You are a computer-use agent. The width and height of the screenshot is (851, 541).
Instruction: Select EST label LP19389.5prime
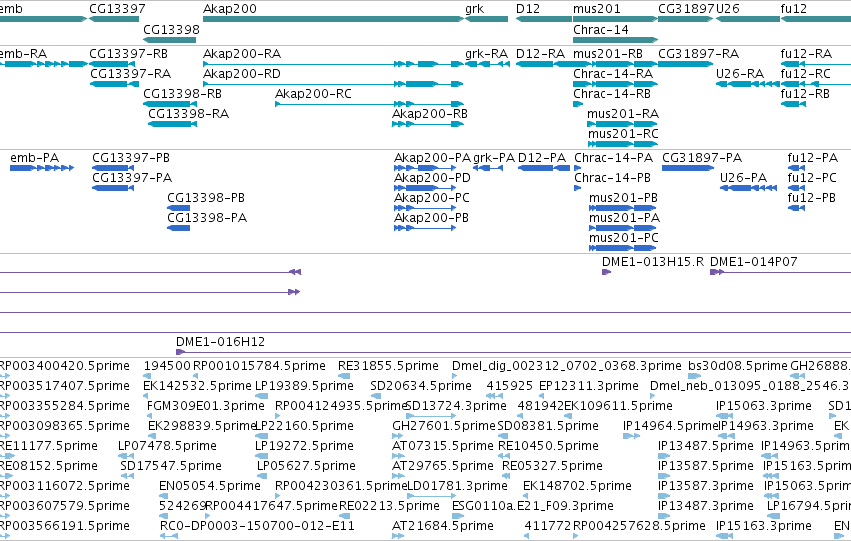[x=304, y=386]
